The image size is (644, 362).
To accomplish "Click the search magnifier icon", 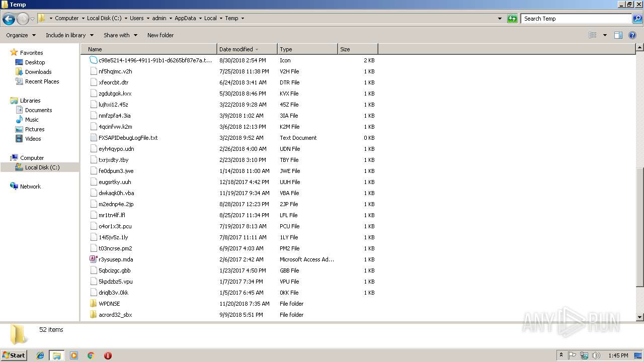I will [x=637, y=19].
